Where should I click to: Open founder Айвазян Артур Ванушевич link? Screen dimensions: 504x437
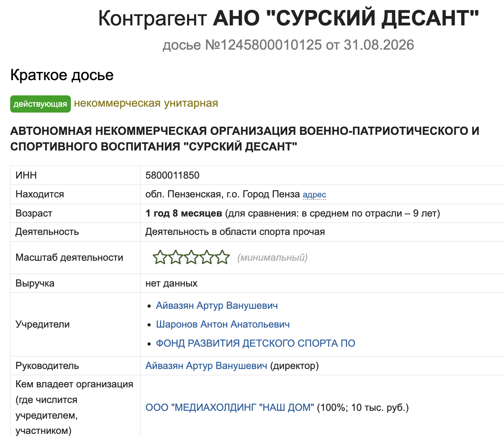point(217,306)
